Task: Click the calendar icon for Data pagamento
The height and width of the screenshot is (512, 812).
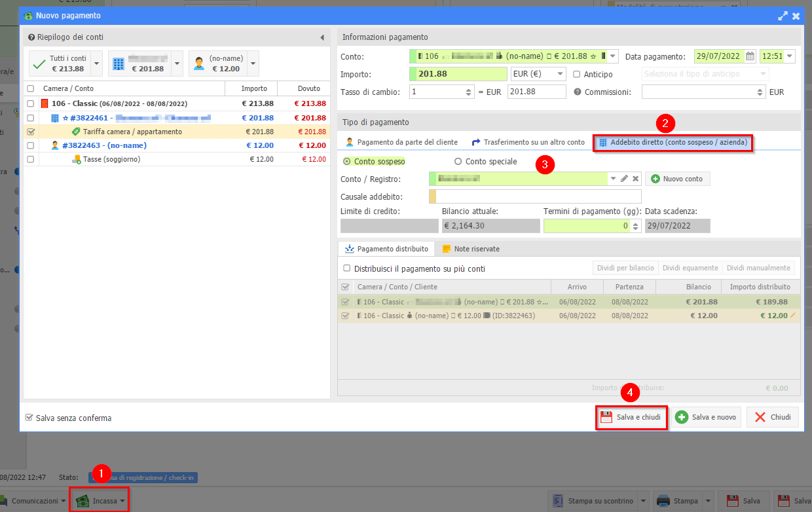Action: click(750, 56)
